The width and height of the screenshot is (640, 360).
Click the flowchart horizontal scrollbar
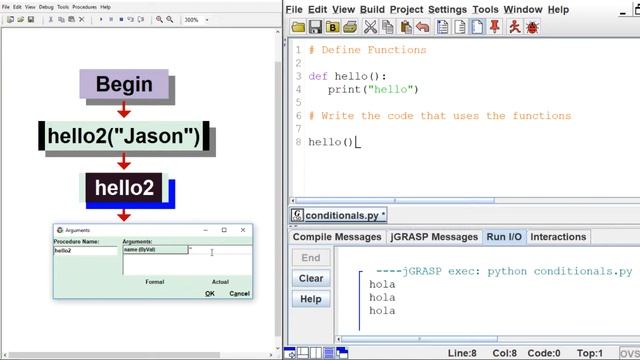pos(115,355)
